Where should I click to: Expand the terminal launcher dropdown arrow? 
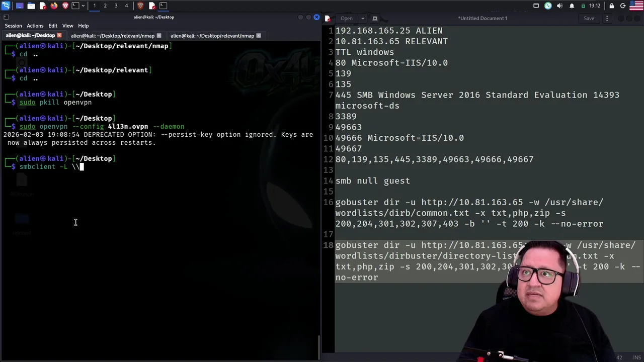coord(83,6)
